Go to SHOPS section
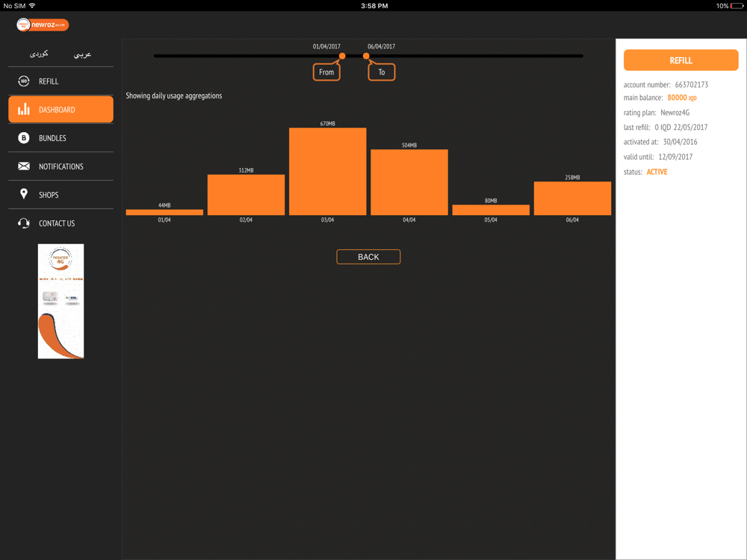This screenshot has width=747, height=560. tap(61, 195)
